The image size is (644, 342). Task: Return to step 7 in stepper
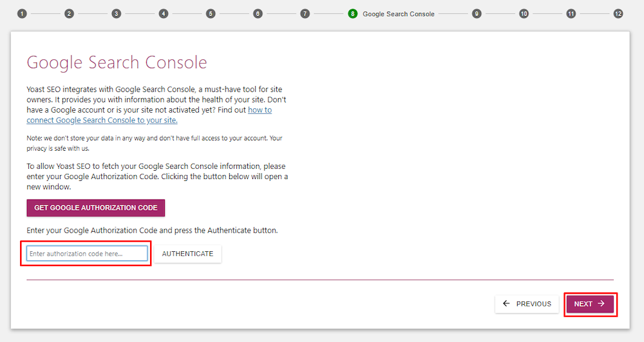(x=305, y=14)
